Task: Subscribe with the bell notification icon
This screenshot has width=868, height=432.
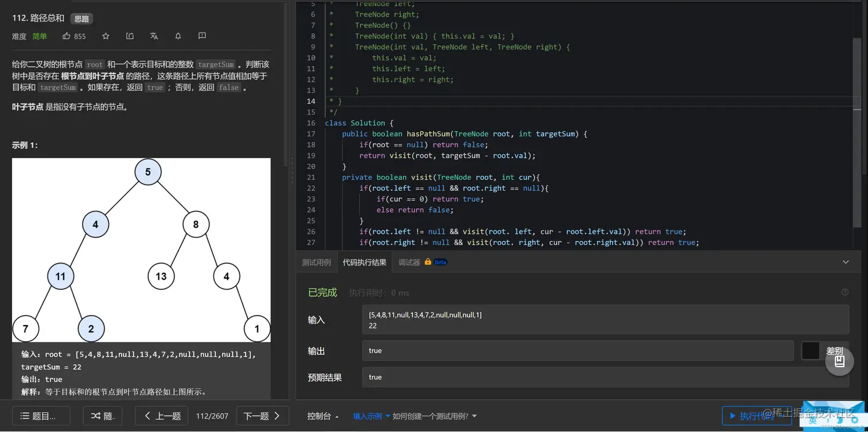Action: pyautogui.click(x=178, y=36)
